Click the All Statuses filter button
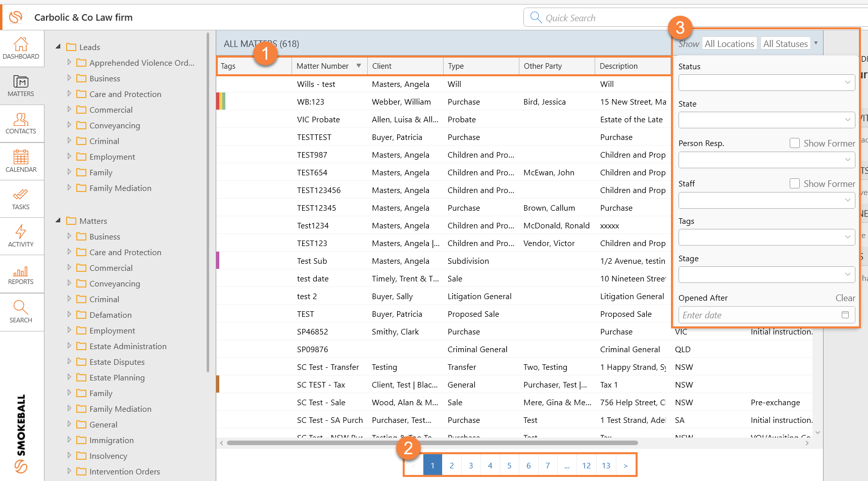 [785, 44]
